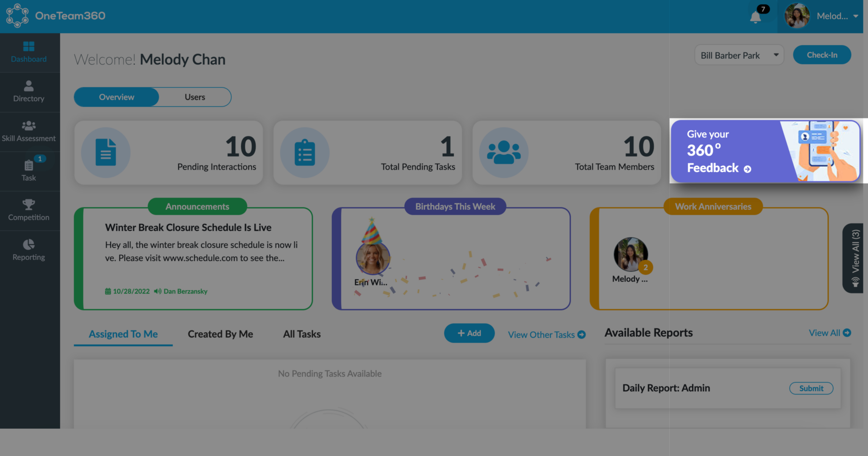Switch to the All Tasks tab

[x=302, y=334]
